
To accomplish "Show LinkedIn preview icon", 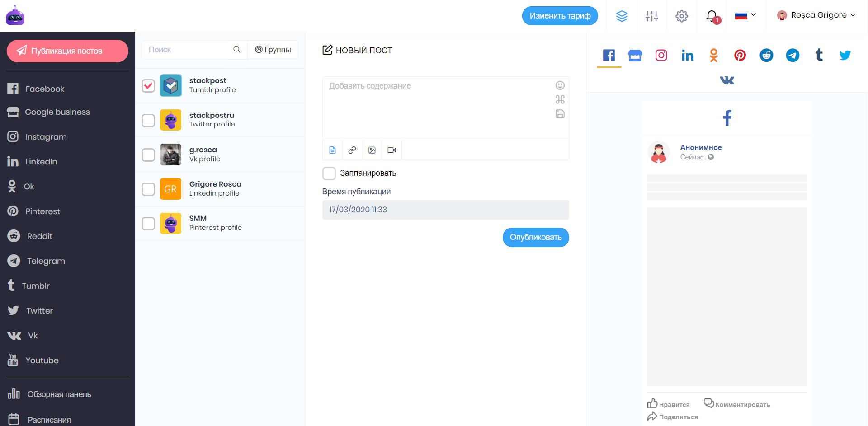I will click(x=688, y=56).
